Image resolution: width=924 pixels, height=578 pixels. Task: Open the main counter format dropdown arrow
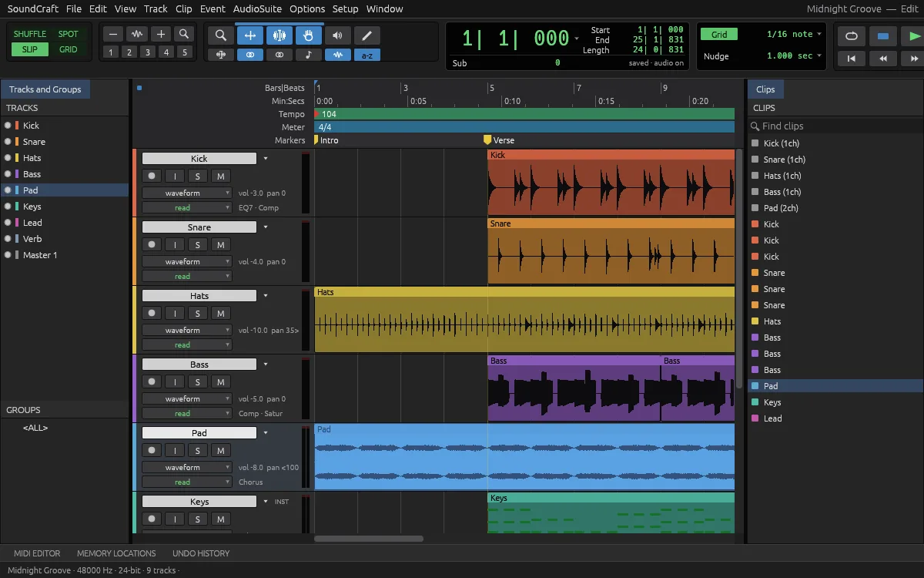point(577,39)
